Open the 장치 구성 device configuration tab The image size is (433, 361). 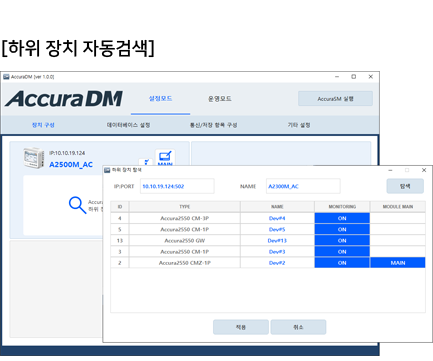43,125
